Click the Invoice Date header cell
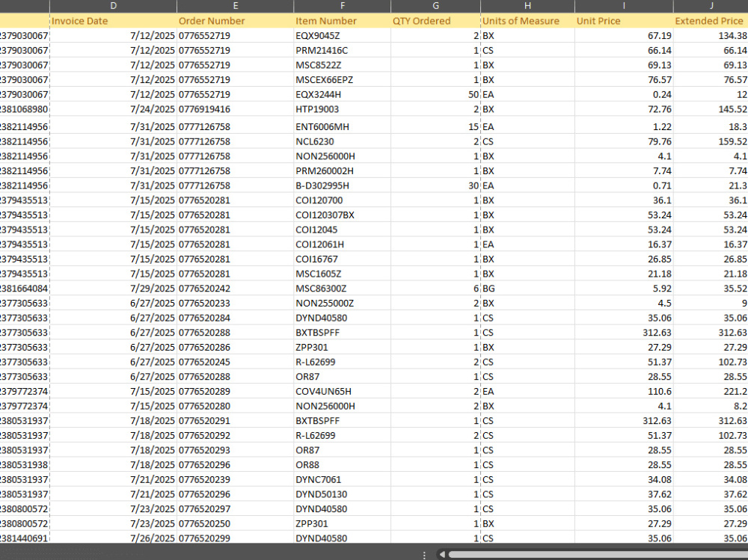This screenshot has height=560, width=748. point(113,21)
